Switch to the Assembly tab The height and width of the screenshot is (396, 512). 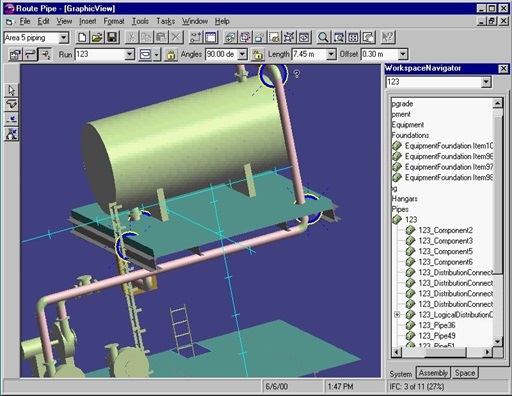pyautogui.click(x=433, y=373)
